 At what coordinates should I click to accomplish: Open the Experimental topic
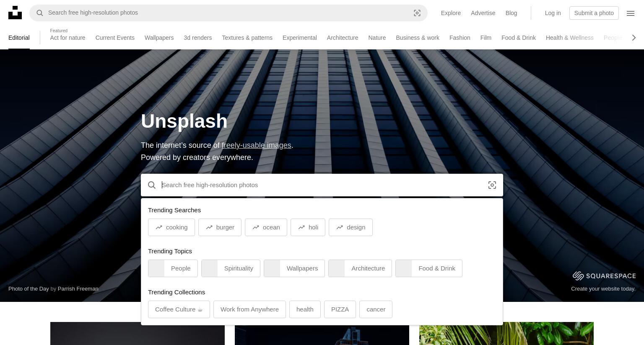299,38
